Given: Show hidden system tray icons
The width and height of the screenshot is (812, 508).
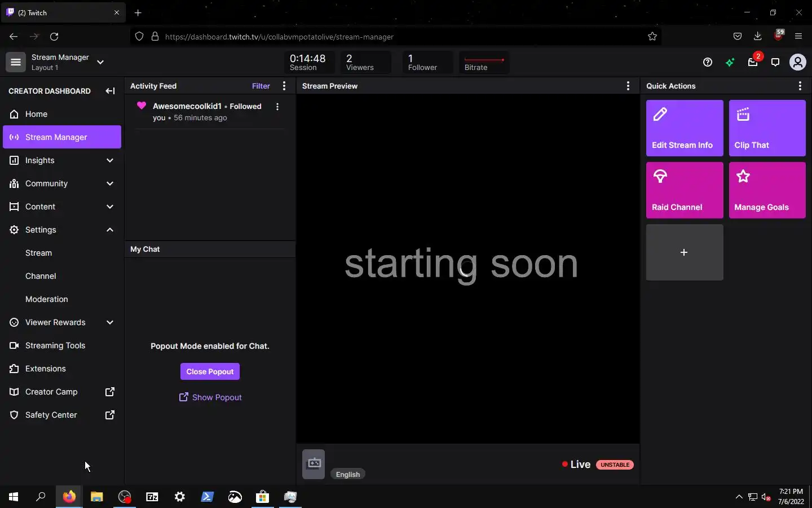Looking at the screenshot, I should [739, 497].
